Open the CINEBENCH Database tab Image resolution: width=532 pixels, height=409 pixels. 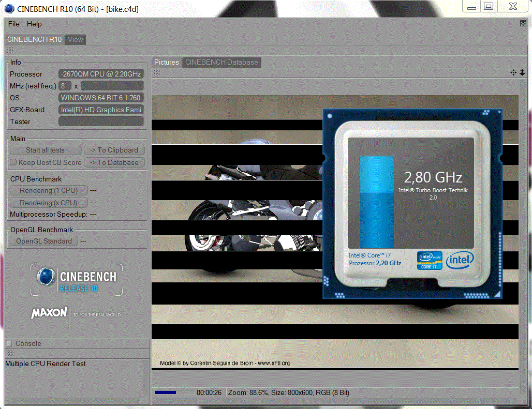coord(221,63)
